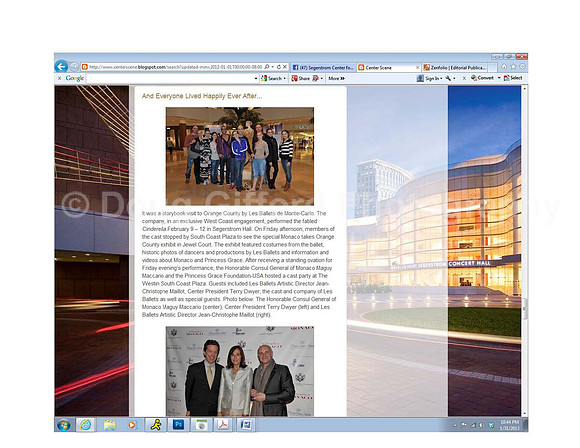580x448 pixels.
Task: Click the browser Forward arrow button
Action: [74, 67]
